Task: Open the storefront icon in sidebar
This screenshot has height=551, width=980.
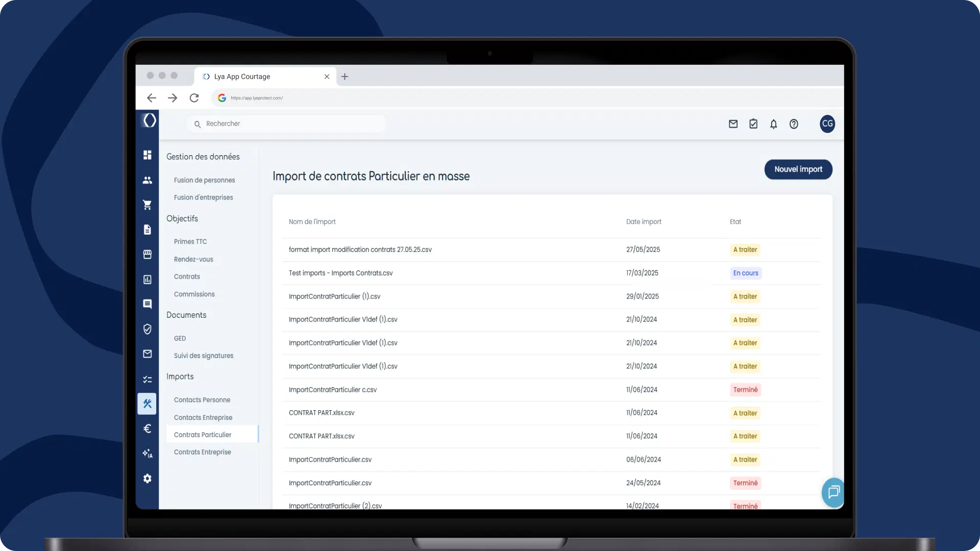Action: (148, 254)
